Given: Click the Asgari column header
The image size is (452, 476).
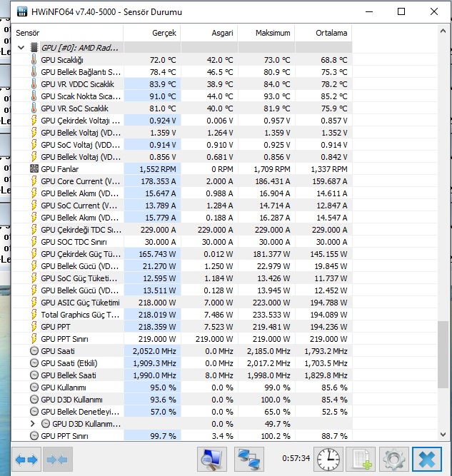Looking at the screenshot, I should [x=209, y=33].
